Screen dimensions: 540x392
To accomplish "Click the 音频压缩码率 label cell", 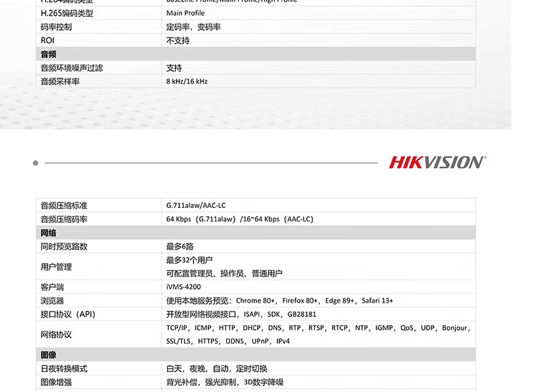I will tap(64, 219).
